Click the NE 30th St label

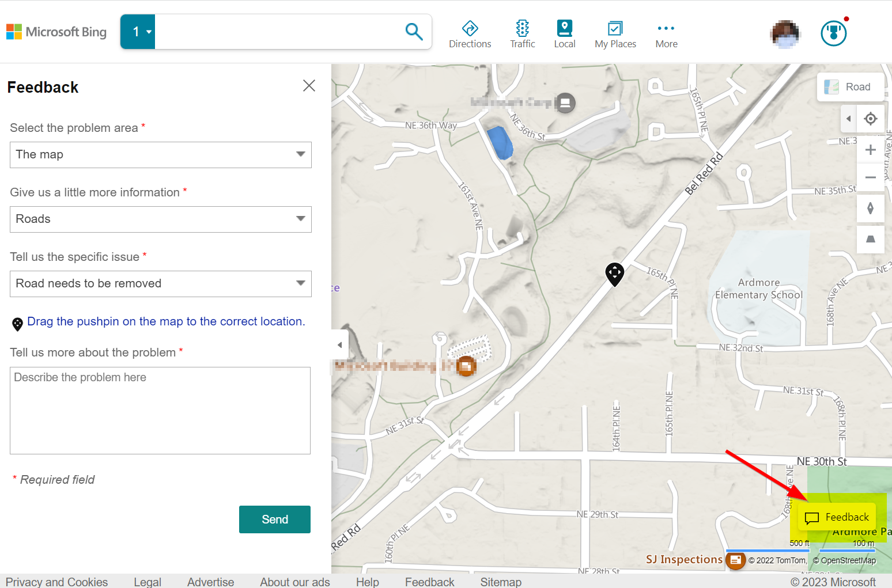tap(822, 461)
